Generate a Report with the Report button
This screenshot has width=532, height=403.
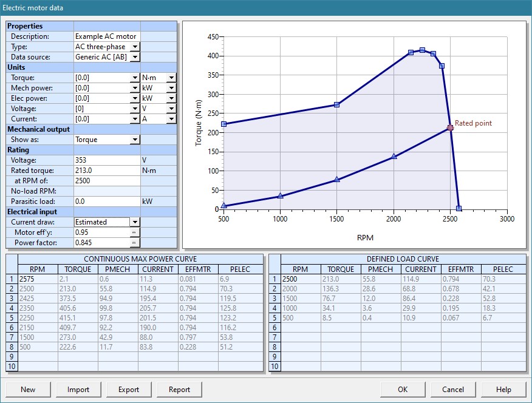(179, 390)
